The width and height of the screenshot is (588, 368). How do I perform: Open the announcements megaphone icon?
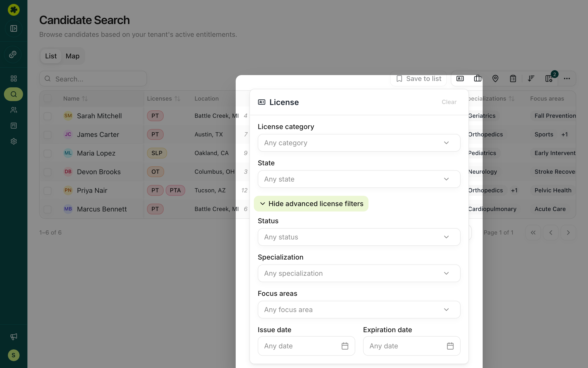[14, 337]
